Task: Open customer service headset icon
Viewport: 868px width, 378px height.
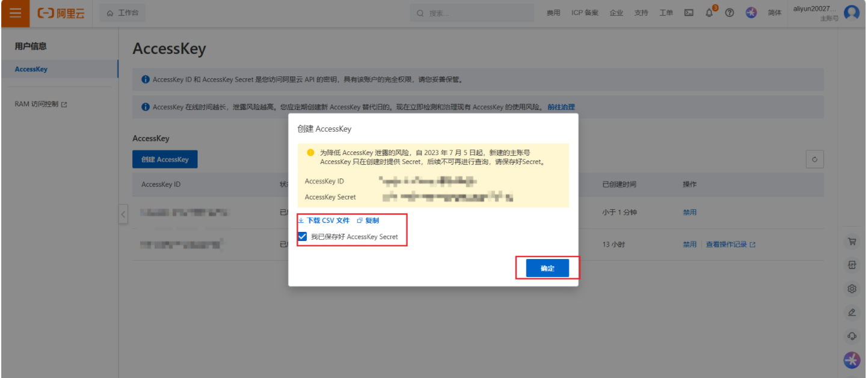Action: click(x=852, y=335)
